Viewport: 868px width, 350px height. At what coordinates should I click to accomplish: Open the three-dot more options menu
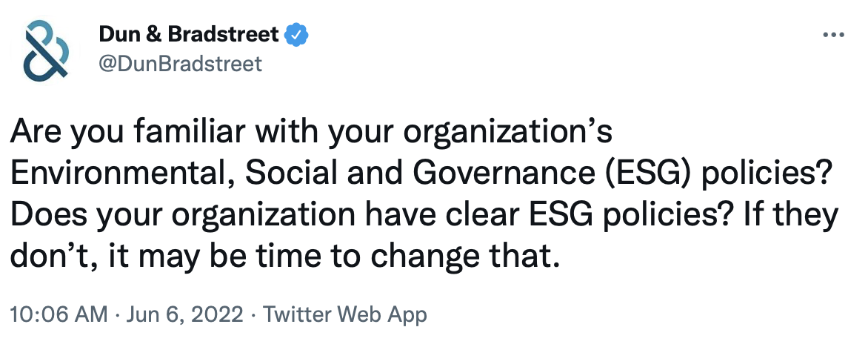tap(834, 35)
